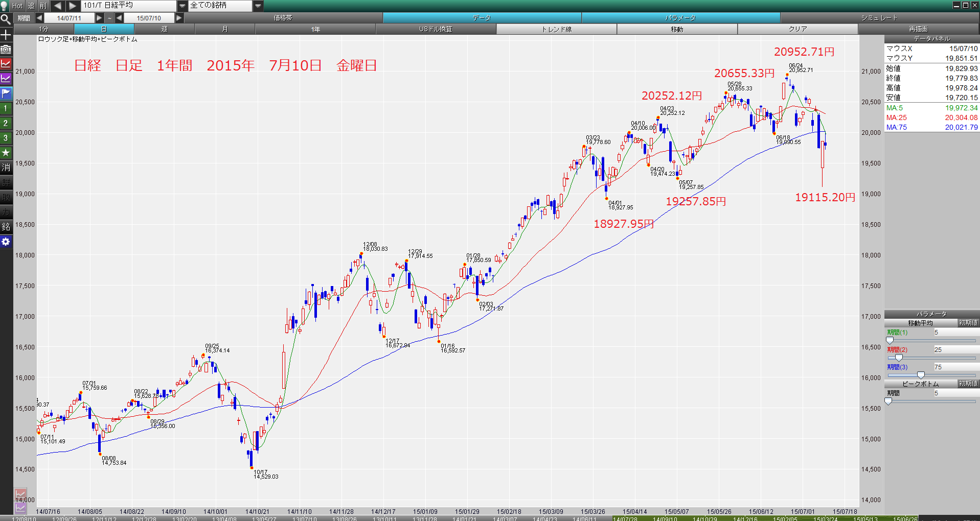
Task: Switch to 日 daily timeframe tab
Action: coord(104,29)
